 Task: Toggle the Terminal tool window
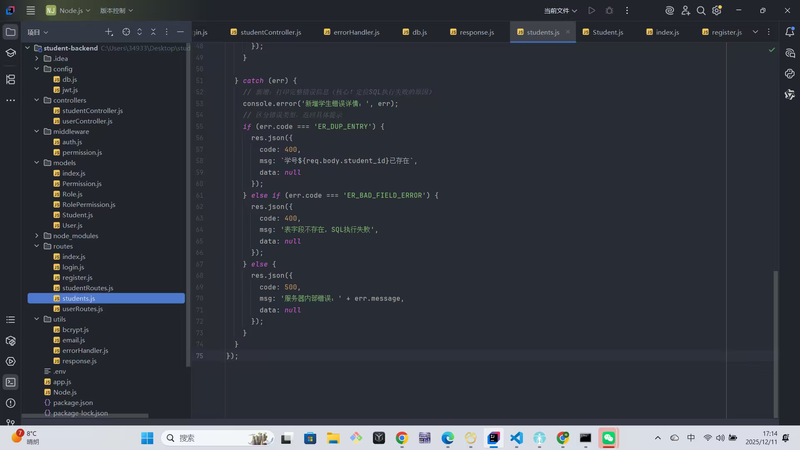10,381
